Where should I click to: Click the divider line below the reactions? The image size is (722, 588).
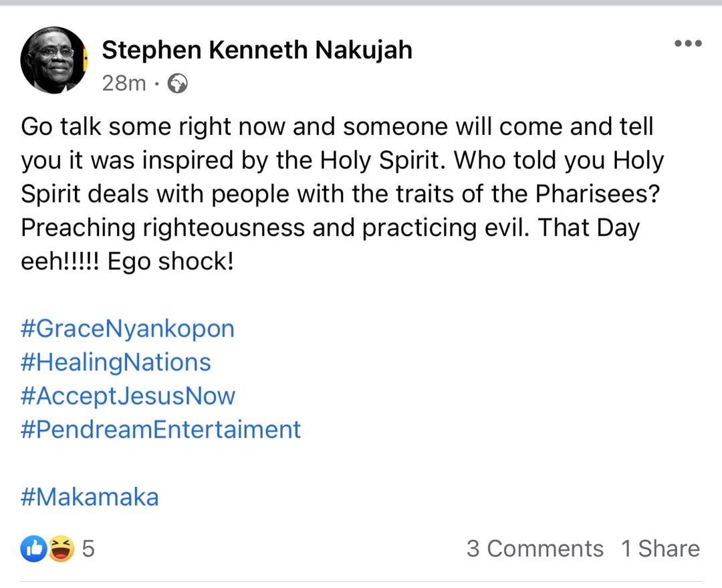(361, 581)
